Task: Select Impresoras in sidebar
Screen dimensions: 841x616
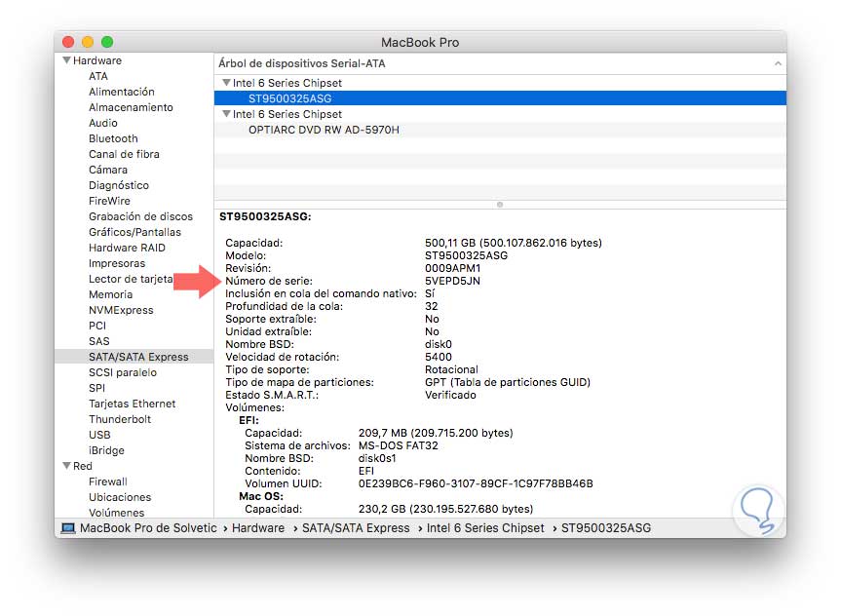Action: [x=117, y=263]
